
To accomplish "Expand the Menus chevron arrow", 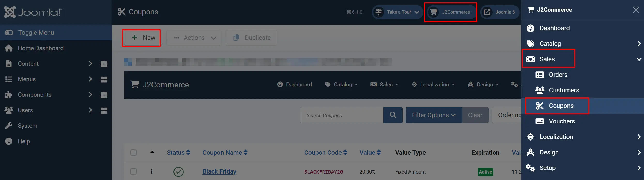I will 90,79.
